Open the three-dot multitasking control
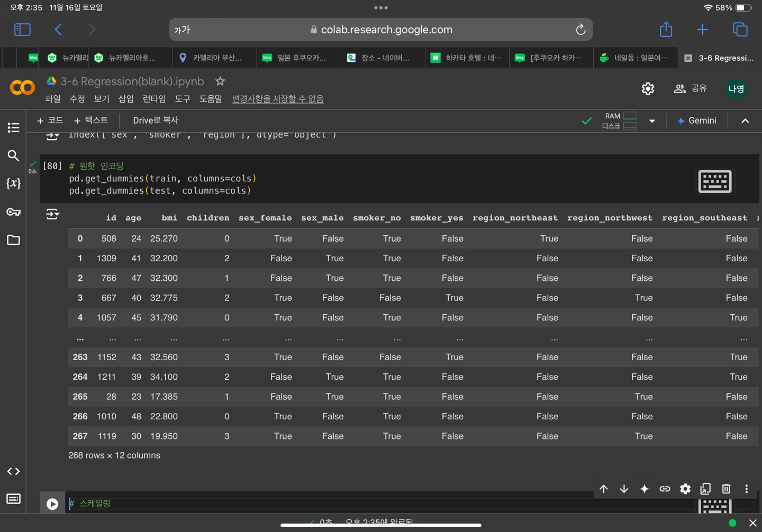The height and width of the screenshot is (532, 762). pos(381,8)
